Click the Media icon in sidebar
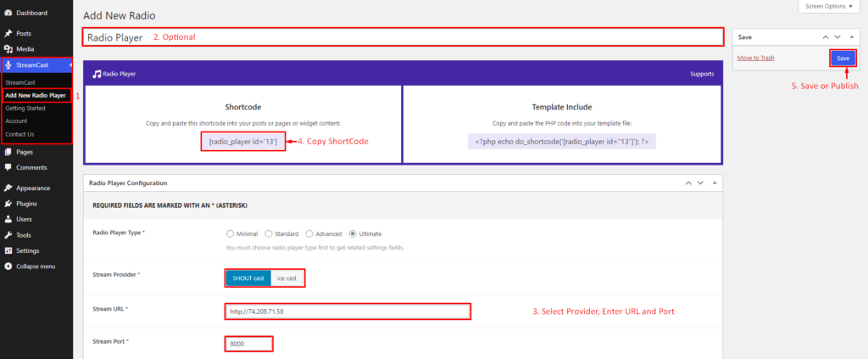This screenshot has height=359, width=868. [8, 49]
